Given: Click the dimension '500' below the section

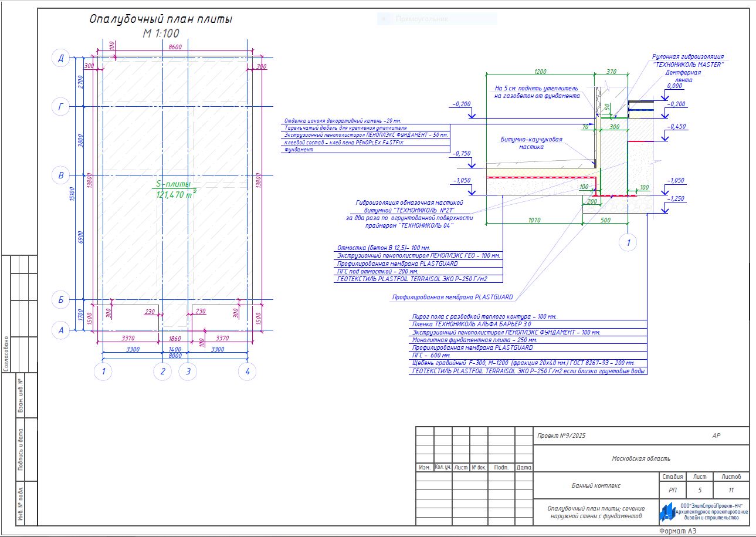Looking at the screenshot, I should point(605,220).
